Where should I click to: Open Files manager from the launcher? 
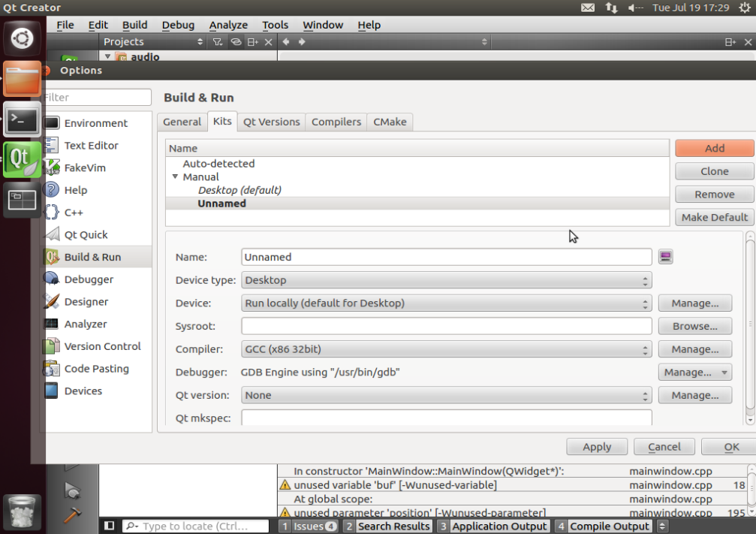pos(22,78)
